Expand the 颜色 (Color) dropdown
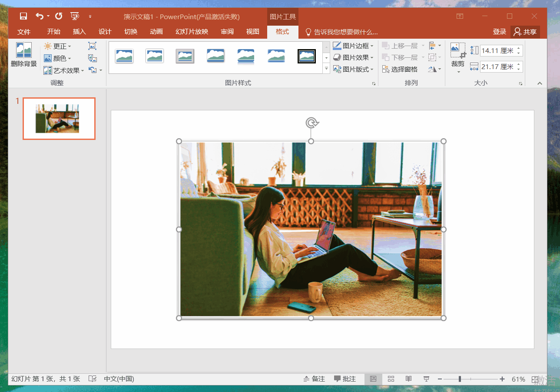 [x=59, y=58]
